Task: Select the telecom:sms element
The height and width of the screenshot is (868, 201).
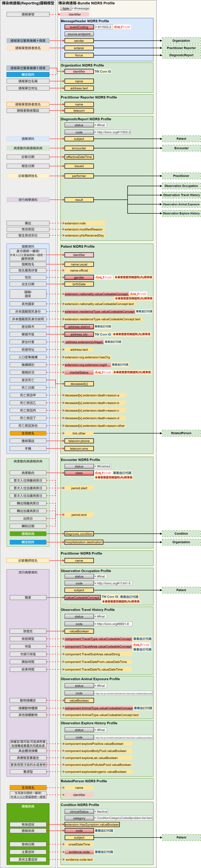Action: point(79,448)
